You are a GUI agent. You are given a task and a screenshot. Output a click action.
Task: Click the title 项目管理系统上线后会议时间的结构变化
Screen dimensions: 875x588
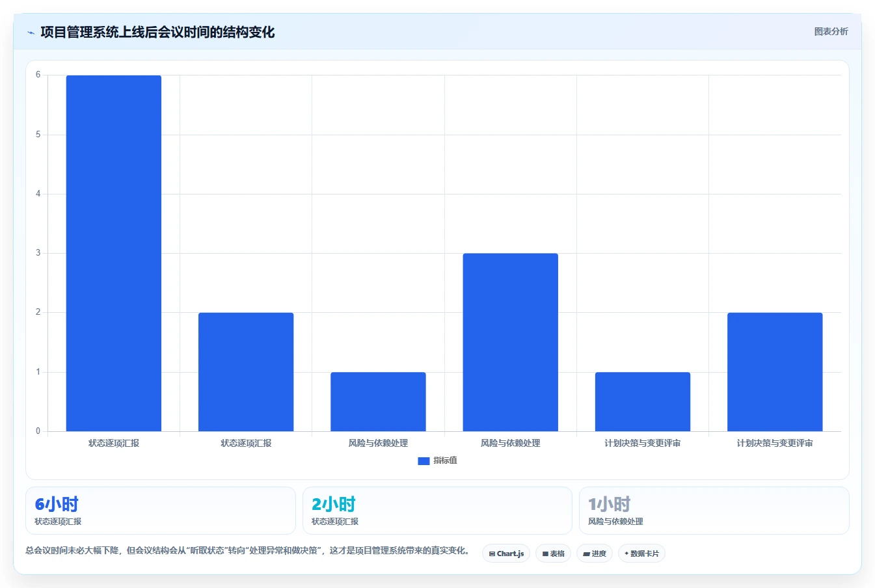[157, 32]
